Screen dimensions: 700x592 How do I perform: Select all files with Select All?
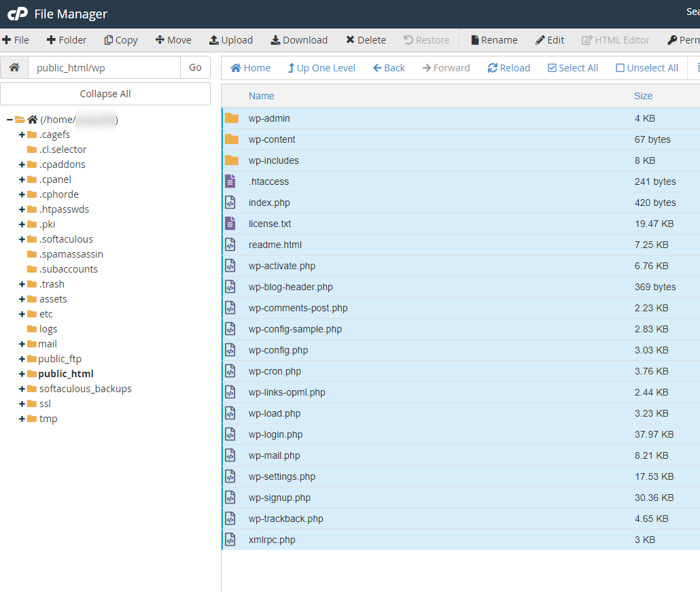point(573,68)
